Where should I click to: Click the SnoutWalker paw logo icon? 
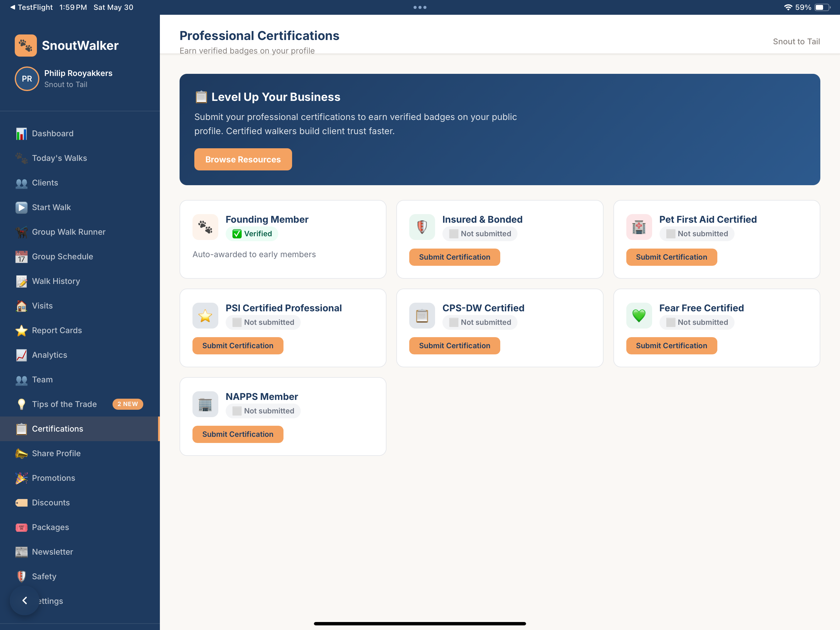point(26,45)
